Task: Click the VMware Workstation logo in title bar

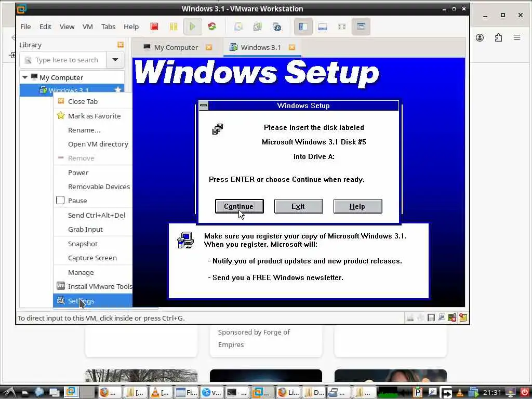Action: 21,9
